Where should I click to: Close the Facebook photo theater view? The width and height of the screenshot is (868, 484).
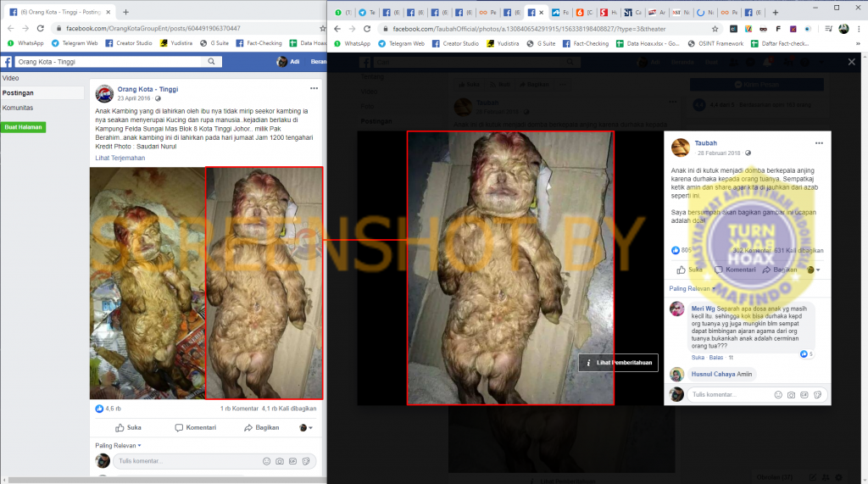point(851,62)
